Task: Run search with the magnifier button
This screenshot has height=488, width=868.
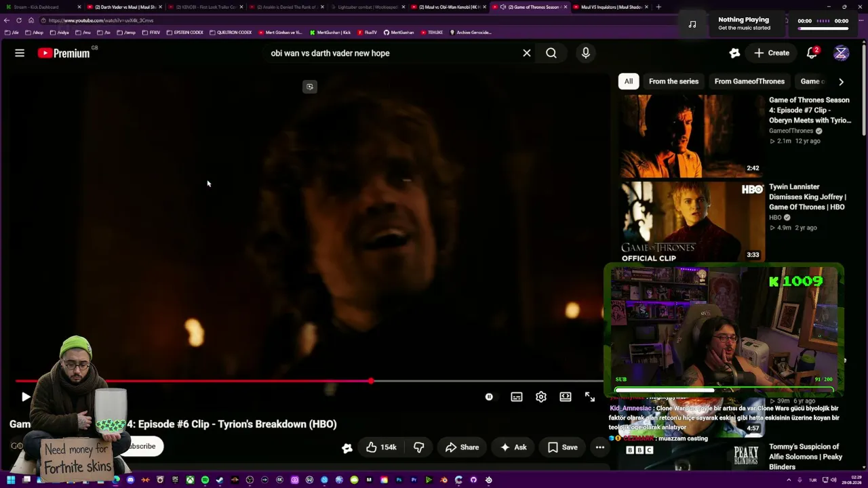Action: click(551, 53)
